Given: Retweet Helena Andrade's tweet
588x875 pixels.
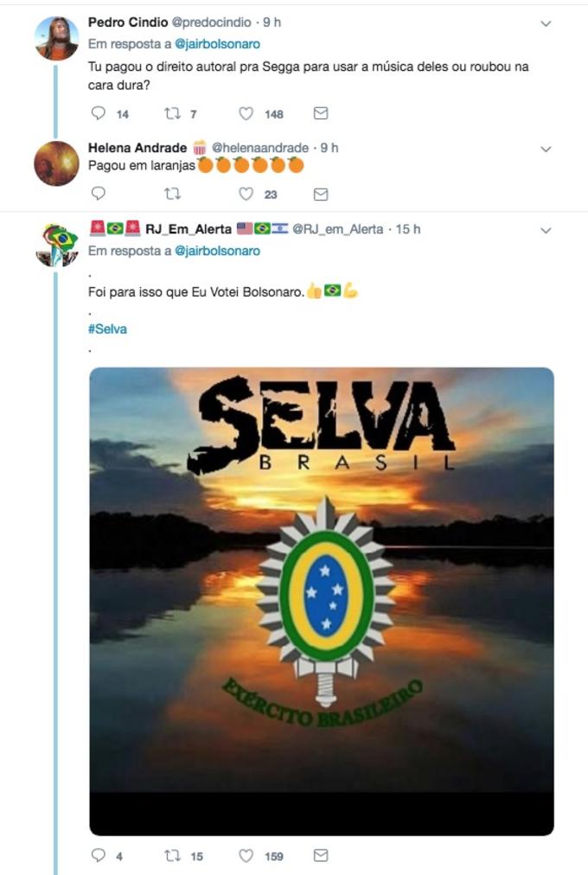Looking at the screenshot, I should click(x=172, y=195).
